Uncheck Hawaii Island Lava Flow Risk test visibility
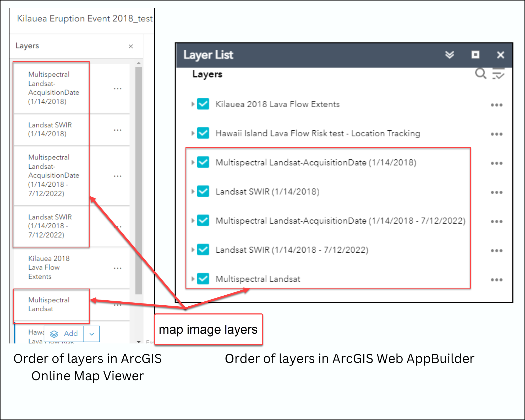This screenshot has height=420, width=525. [x=203, y=133]
